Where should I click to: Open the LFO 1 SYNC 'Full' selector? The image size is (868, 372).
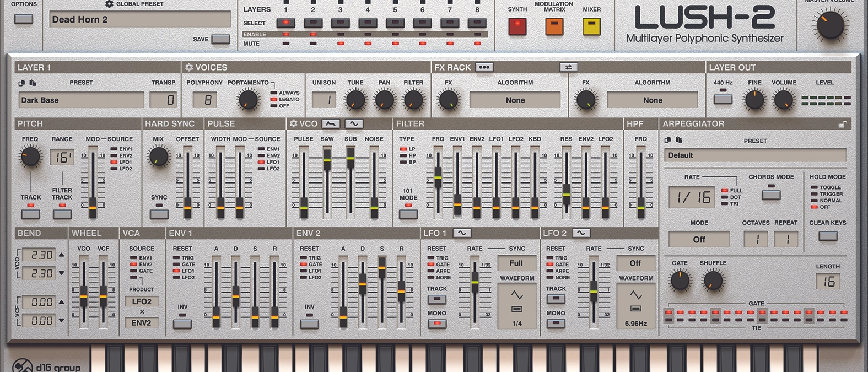516,263
